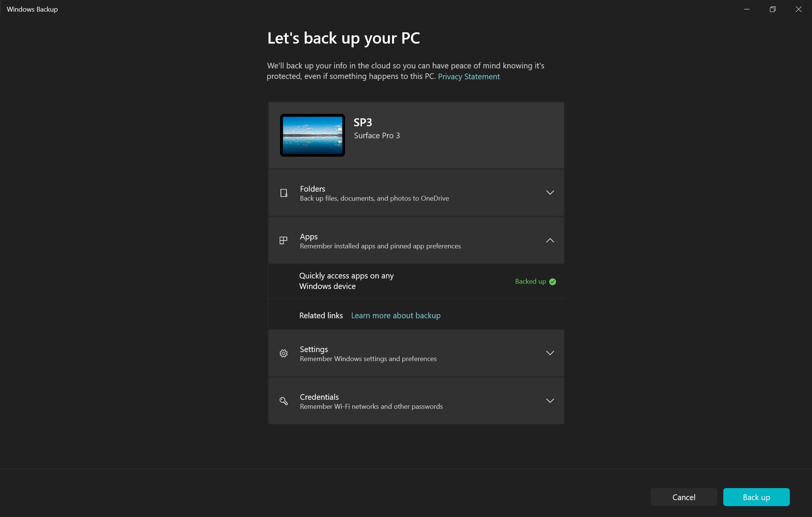Click the Windows Backup title text
The height and width of the screenshot is (517, 812).
[x=32, y=9]
